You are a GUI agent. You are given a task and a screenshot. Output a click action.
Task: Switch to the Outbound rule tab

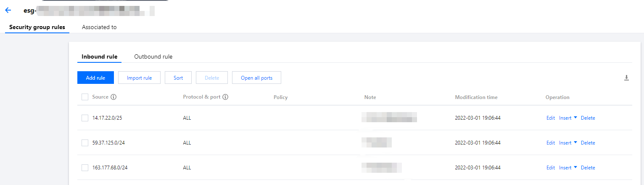click(153, 56)
